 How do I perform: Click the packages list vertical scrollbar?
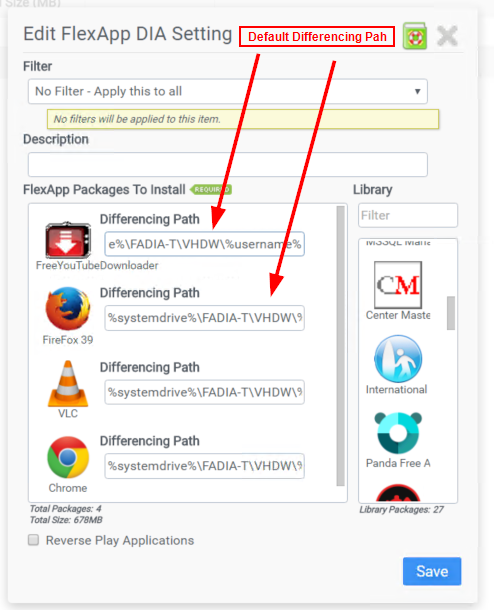point(340,346)
